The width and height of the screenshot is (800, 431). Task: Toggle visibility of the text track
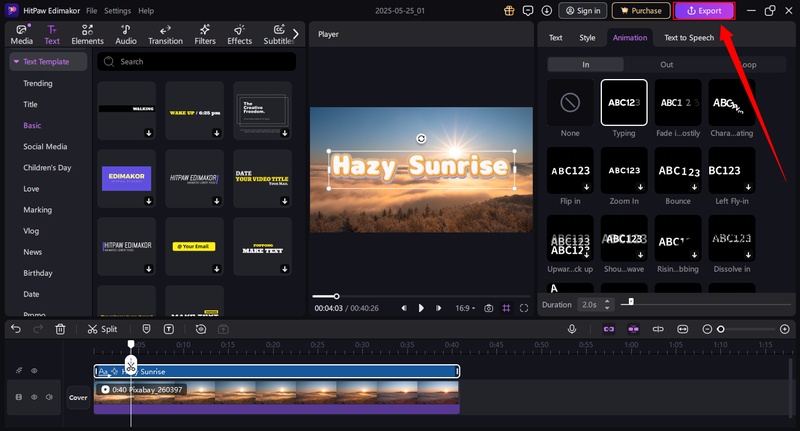(34, 371)
